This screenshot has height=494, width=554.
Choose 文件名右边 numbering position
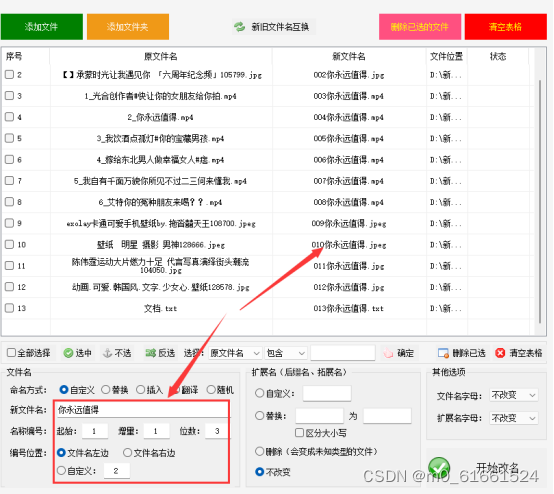[x=127, y=453]
